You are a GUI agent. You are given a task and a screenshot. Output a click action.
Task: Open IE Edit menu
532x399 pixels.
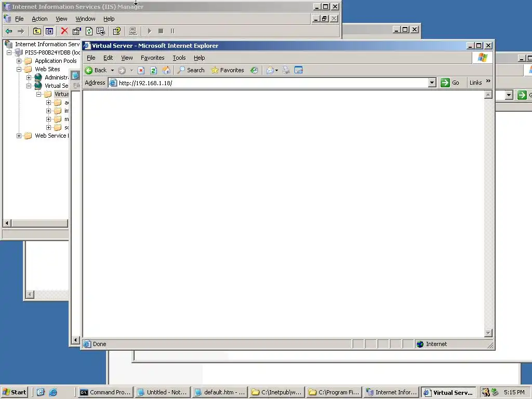click(x=108, y=58)
